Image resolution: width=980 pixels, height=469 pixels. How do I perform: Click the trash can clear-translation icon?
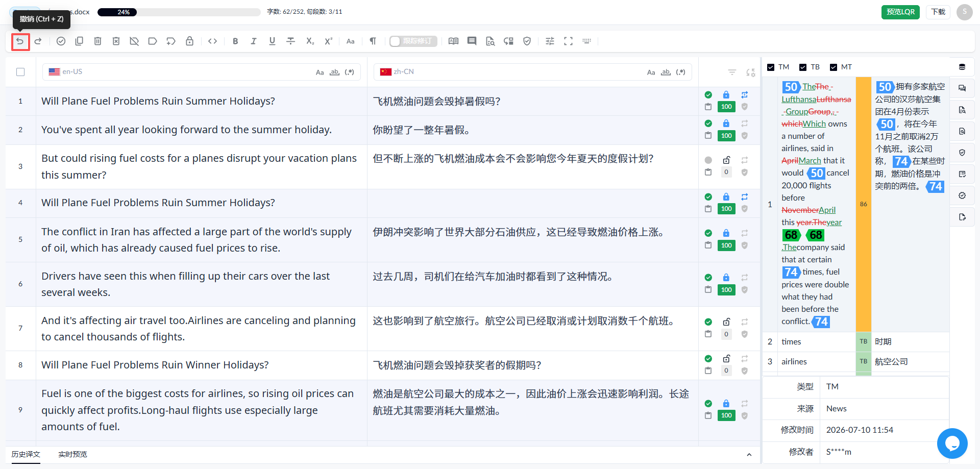(97, 41)
